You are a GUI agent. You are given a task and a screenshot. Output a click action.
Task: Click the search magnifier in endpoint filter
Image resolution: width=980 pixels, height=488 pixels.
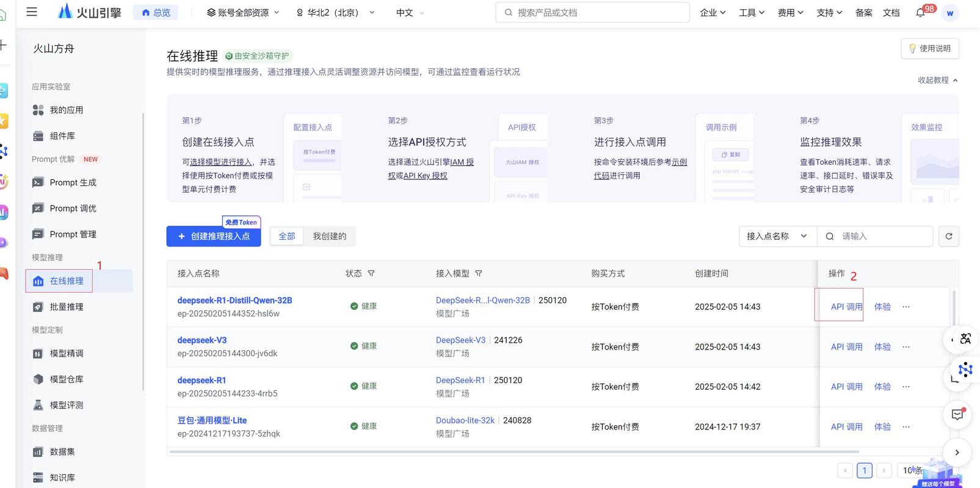pyautogui.click(x=830, y=236)
